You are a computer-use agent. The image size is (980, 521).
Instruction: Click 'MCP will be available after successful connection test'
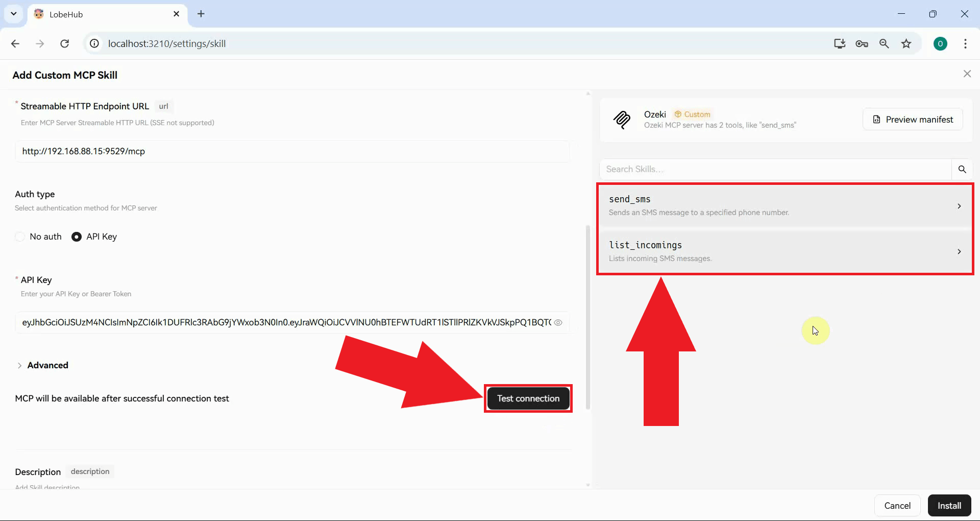[122, 399]
